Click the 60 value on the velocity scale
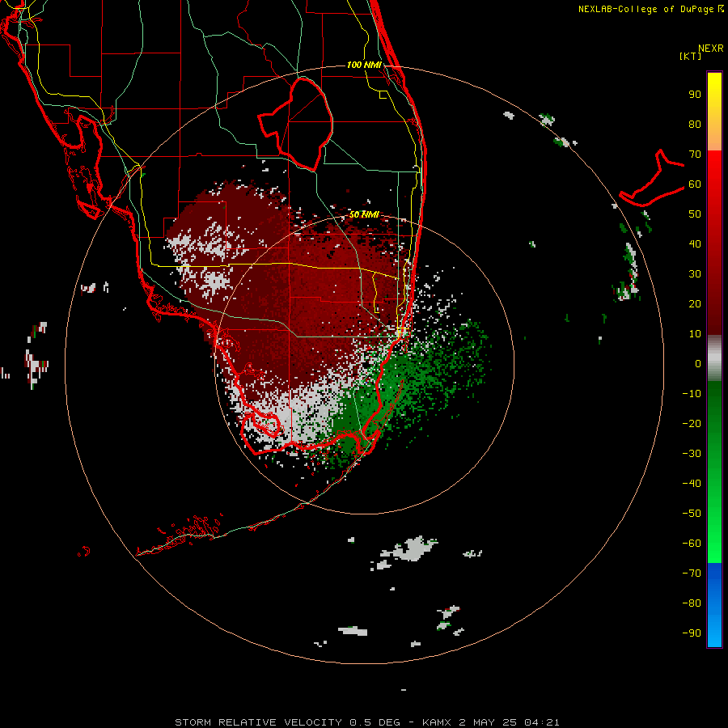The width and height of the screenshot is (728, 728). [x=695, y=184]
